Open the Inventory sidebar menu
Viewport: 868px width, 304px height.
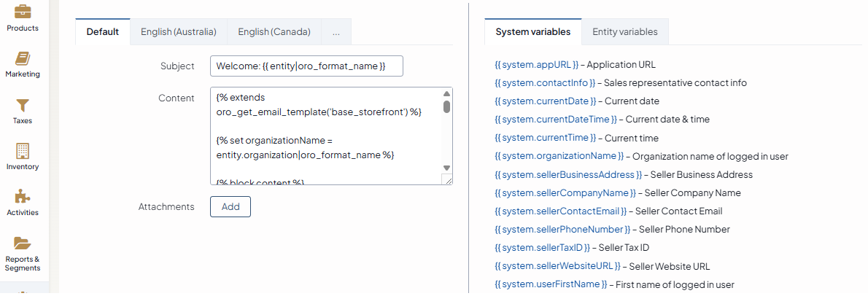tap(22, 157)
